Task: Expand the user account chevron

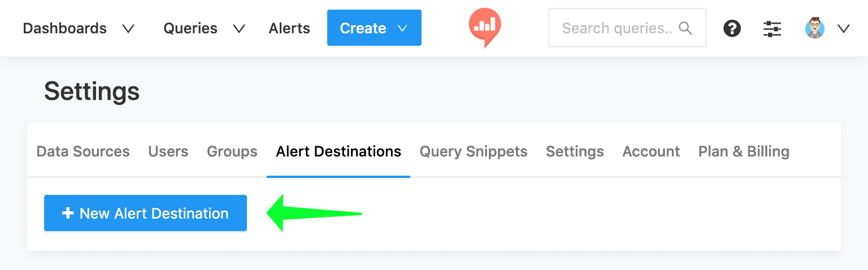Action: point(844,28)
